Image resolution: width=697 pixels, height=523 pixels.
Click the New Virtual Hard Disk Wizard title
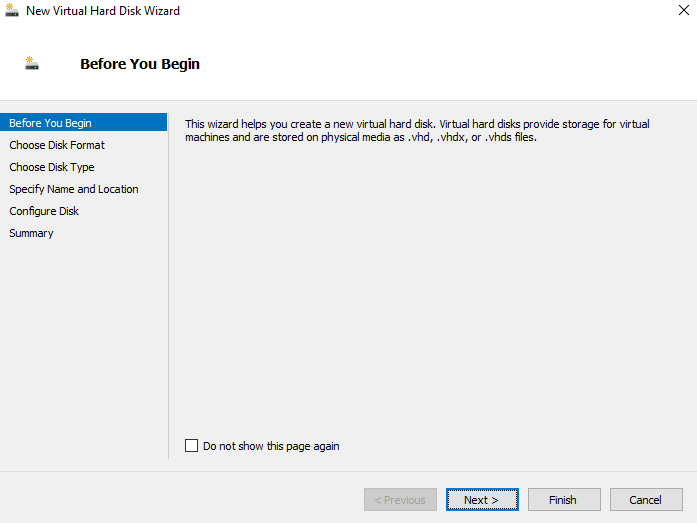tap(103, 11)
